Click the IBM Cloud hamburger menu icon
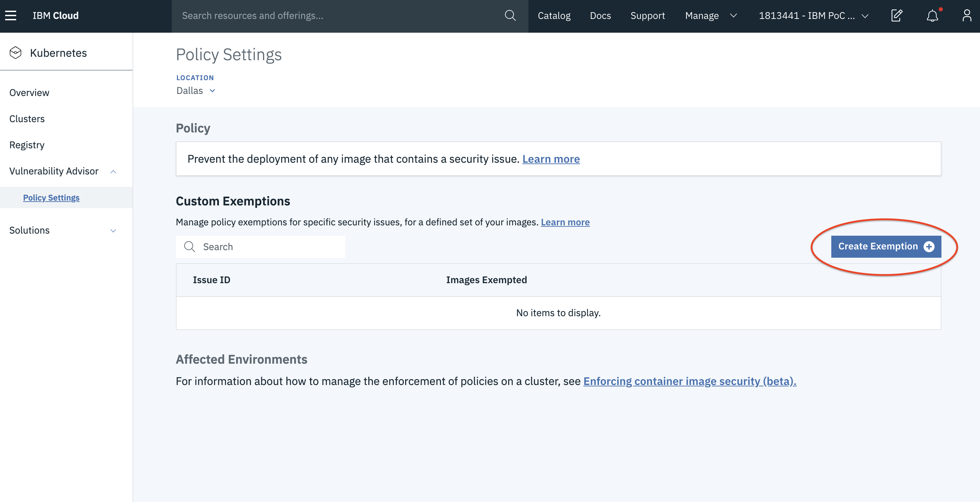 (11, 15)
